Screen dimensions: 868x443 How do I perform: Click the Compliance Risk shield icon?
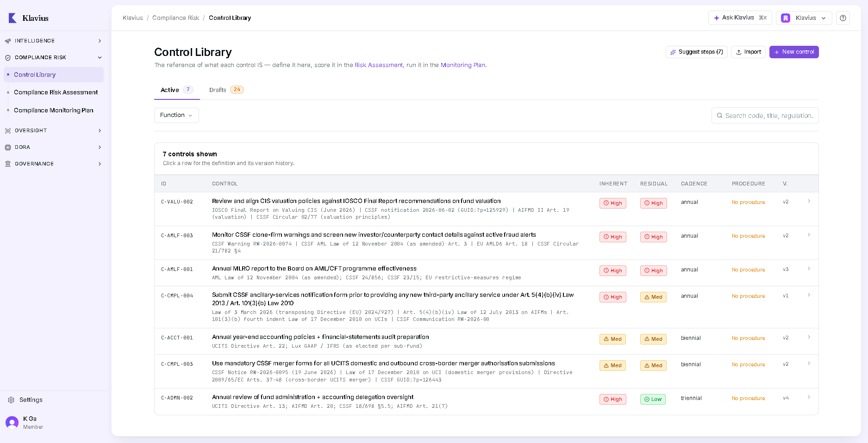point(8,58)
